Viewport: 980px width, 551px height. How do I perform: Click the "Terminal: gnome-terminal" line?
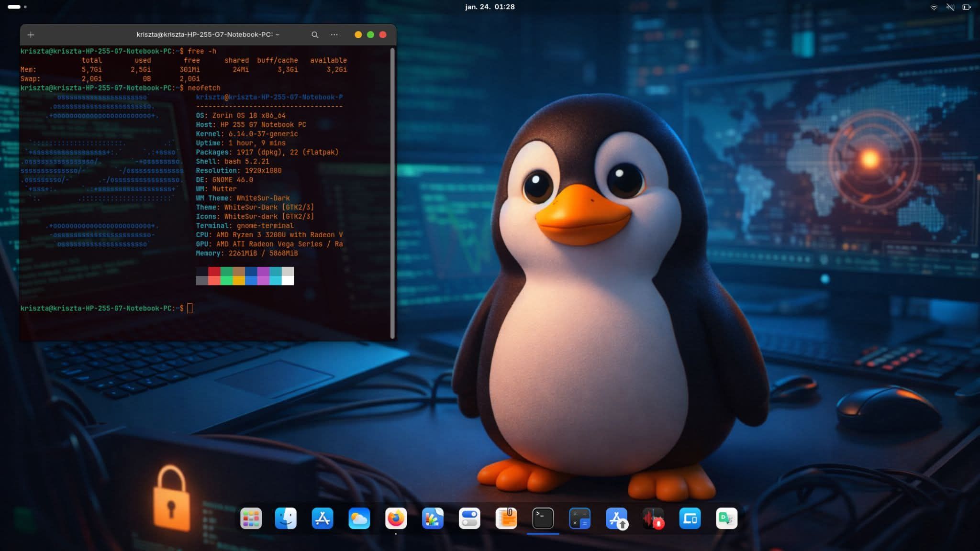245,226
